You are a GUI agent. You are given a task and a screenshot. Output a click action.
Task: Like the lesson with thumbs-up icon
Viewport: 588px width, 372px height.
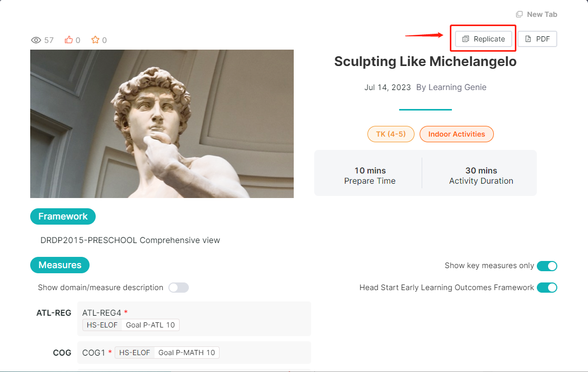coord(69,40)
